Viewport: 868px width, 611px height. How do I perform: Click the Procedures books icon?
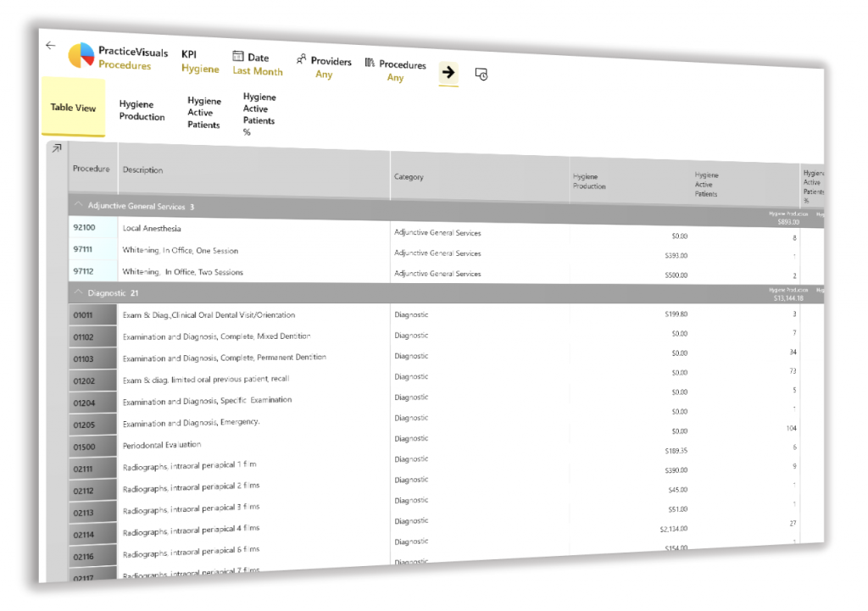370,63
